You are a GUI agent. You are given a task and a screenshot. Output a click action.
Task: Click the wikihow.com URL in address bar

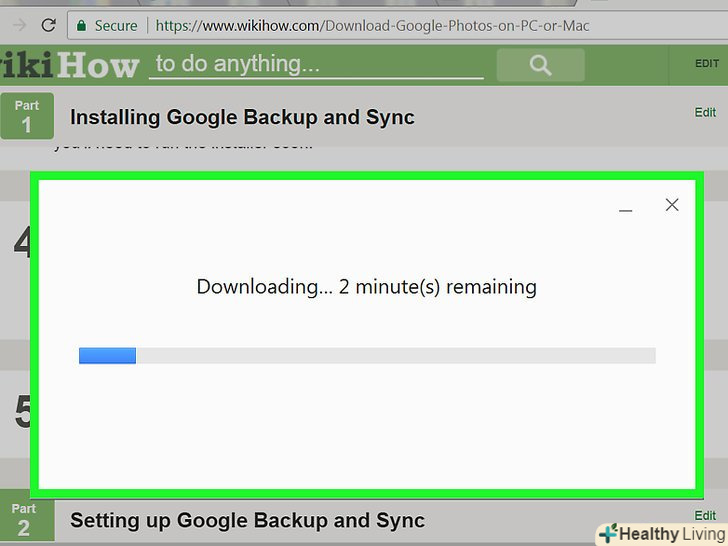372,24
